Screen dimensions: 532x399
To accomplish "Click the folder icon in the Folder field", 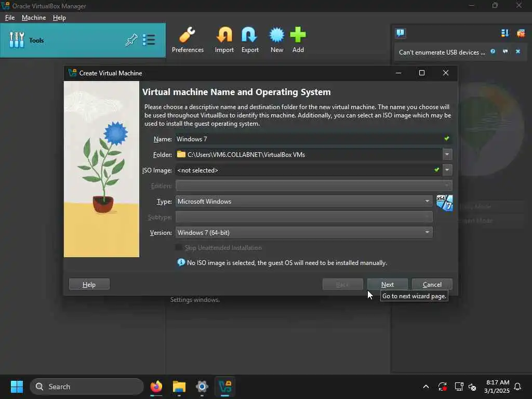I will [x=181, y=154].
